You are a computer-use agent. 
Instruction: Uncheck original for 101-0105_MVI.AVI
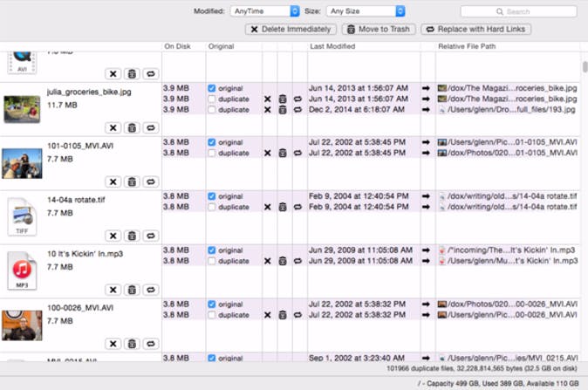(x=211, y=142)
